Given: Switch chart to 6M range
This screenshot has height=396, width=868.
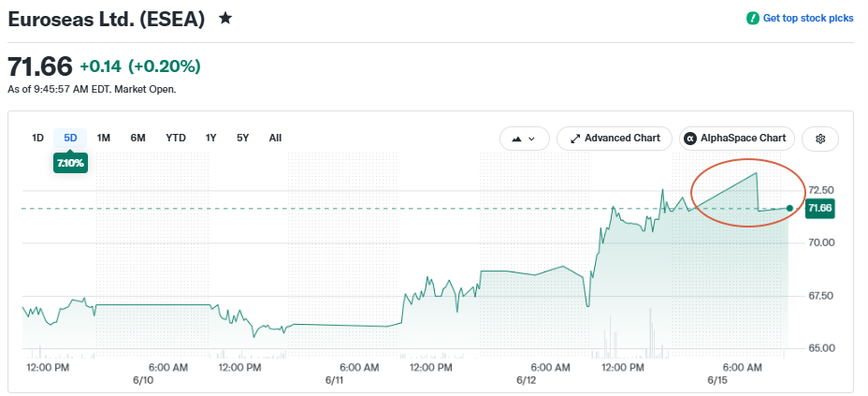Looking at the screenshot, I should tap(137, 138).
